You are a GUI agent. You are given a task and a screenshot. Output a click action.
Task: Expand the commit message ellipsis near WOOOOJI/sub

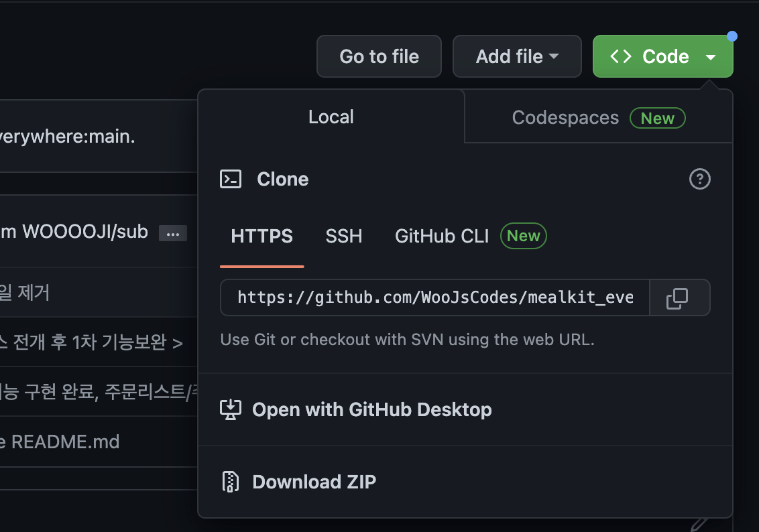pos(173,234)
